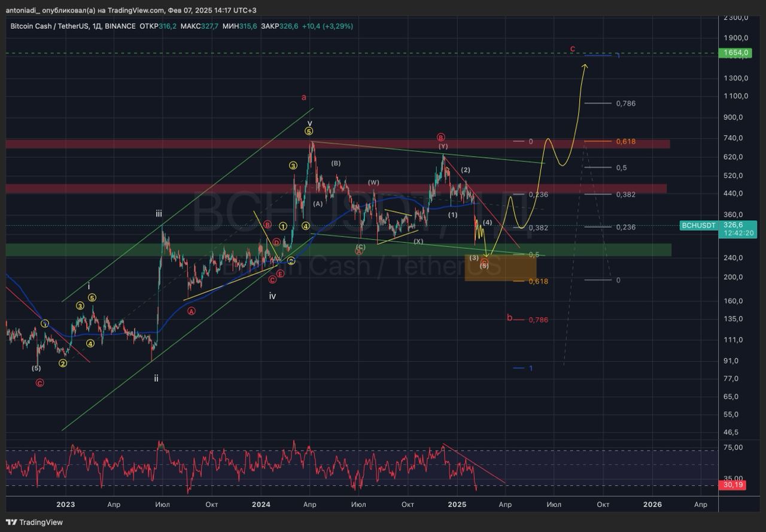Image resolution: width=766 pixels, height=532 pixels.
Task: Click the 'iii' wave label
Action: [x=159, y=213]
